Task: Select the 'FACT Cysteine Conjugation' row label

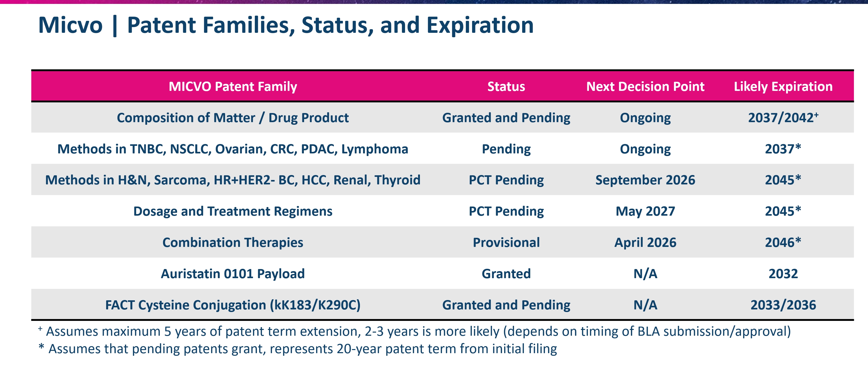Action: 232,305
